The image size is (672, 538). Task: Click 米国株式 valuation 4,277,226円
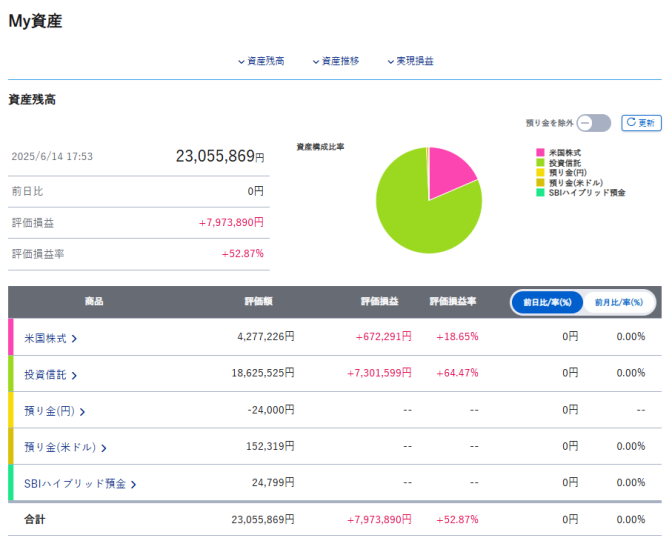click(x=266, y=337)
